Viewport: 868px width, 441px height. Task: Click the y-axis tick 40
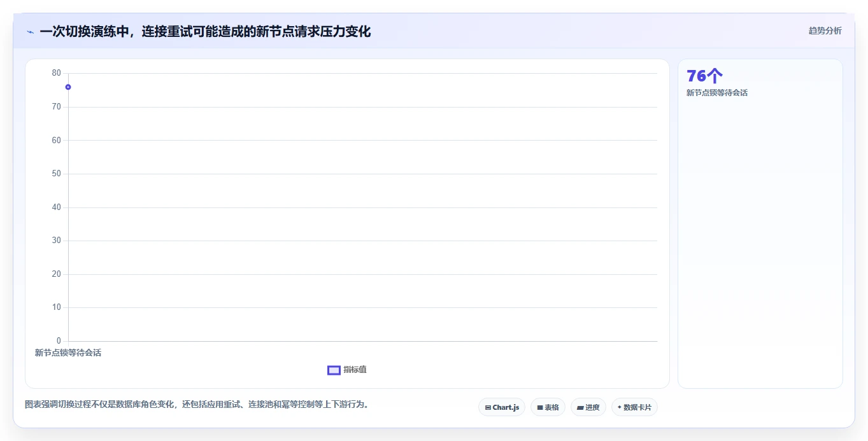(x=57, y=207)
